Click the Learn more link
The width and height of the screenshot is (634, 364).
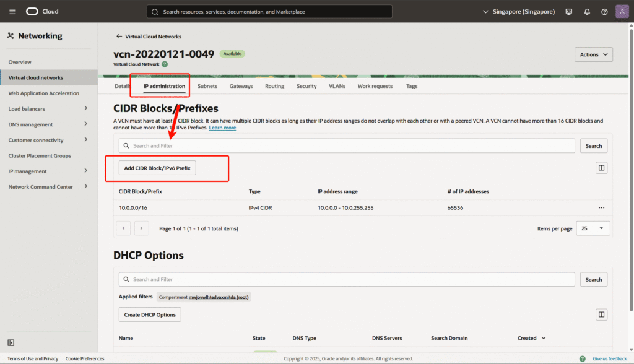(x=222, y=128)
